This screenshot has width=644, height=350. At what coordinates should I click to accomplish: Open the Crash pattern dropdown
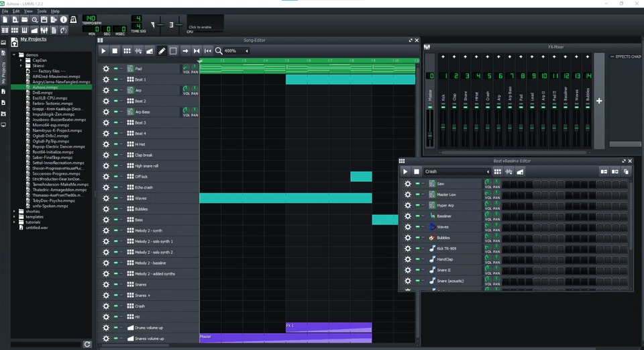[x=457, y=171]
